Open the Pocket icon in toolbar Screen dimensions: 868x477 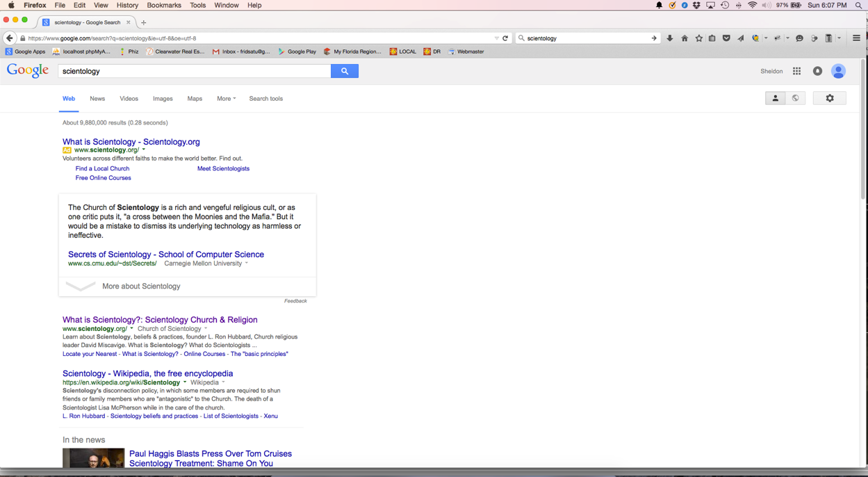[x=726, y=38]
